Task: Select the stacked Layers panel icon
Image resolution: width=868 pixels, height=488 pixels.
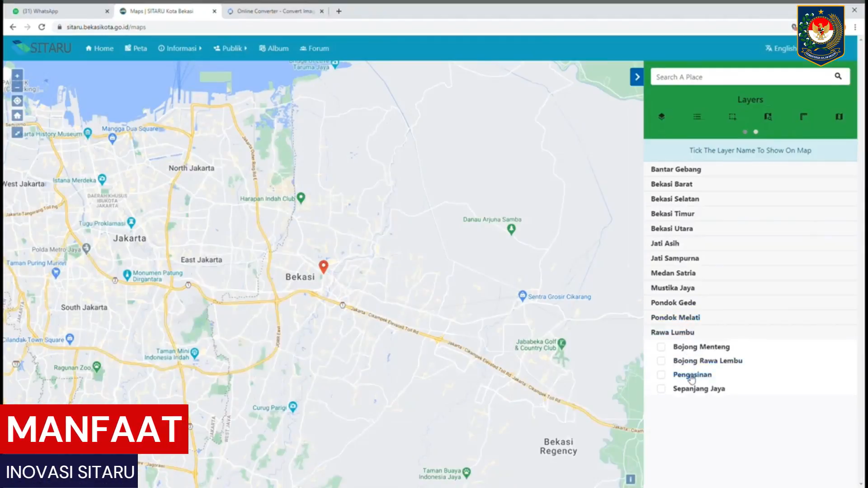Action: tap(661, 117)
